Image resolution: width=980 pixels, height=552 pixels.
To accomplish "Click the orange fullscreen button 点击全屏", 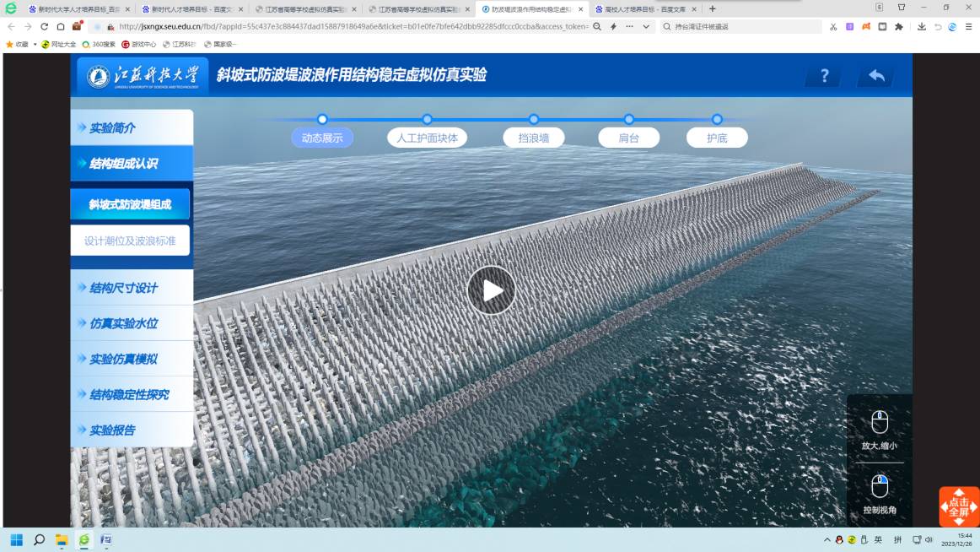I will (x=959, y=506).
